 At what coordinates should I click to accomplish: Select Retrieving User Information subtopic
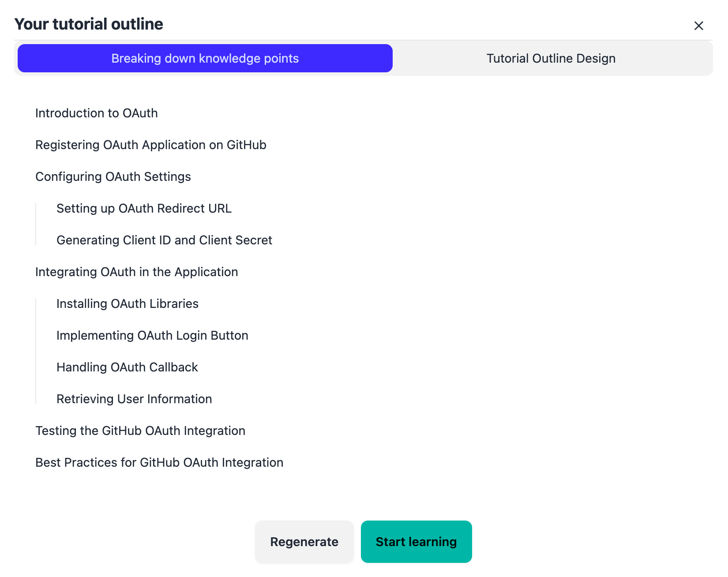[x=134, y=399]
